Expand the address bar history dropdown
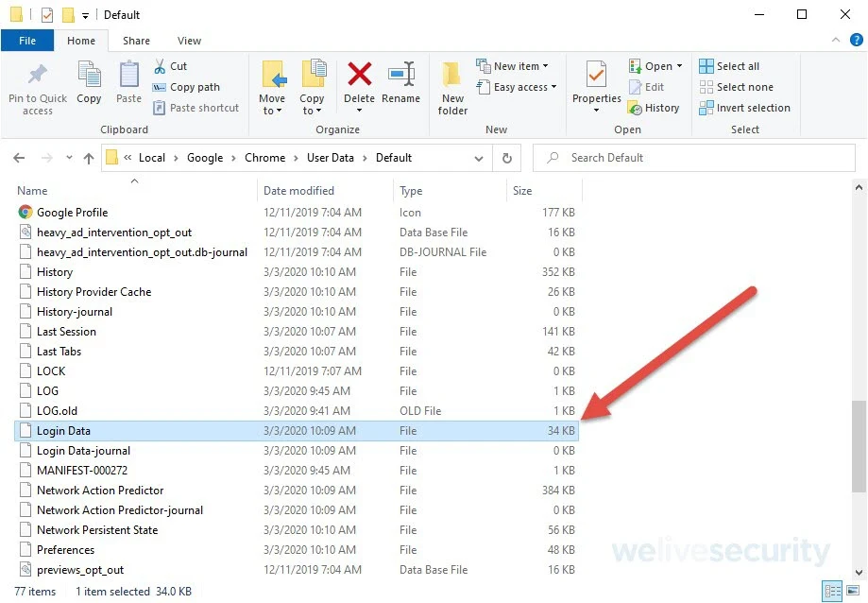868x603 pixels. (x=479, y=159)
